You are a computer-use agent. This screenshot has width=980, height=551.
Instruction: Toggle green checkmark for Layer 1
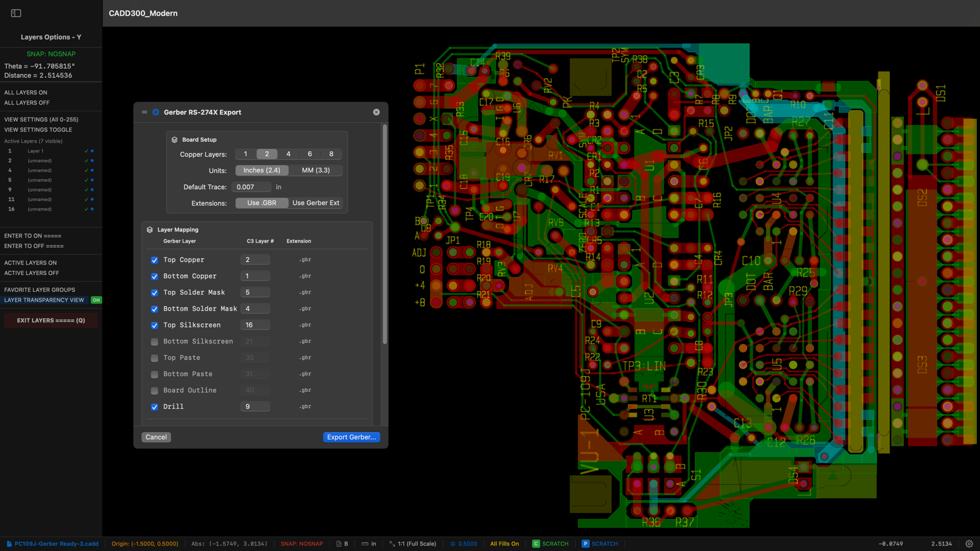[86, 151]
